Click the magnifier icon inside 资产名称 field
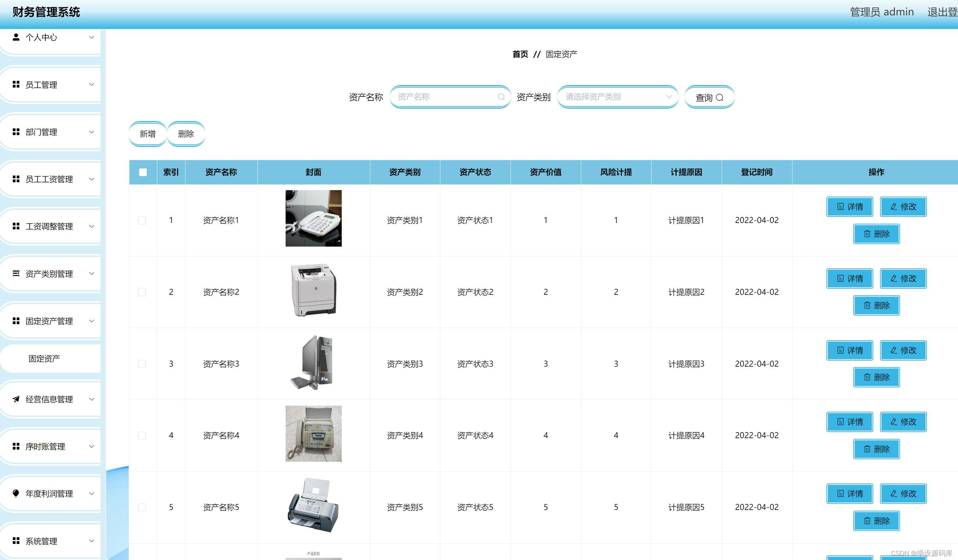The width and height of the screenshot is (958, 560). 501,97
